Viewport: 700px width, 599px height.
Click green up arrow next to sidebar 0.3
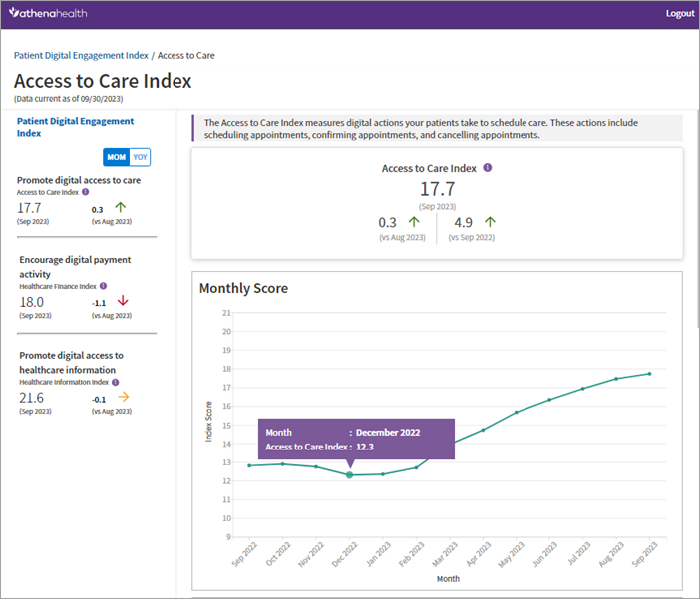point(121,207)
